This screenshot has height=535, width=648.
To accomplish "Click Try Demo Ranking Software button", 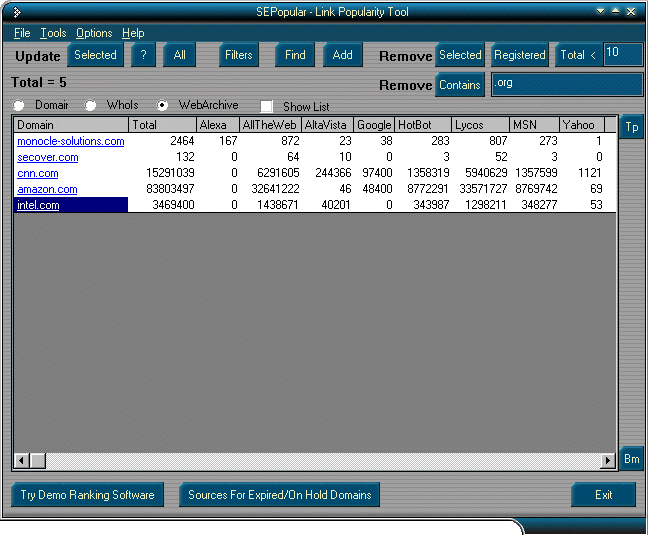I will click(87, 495).
